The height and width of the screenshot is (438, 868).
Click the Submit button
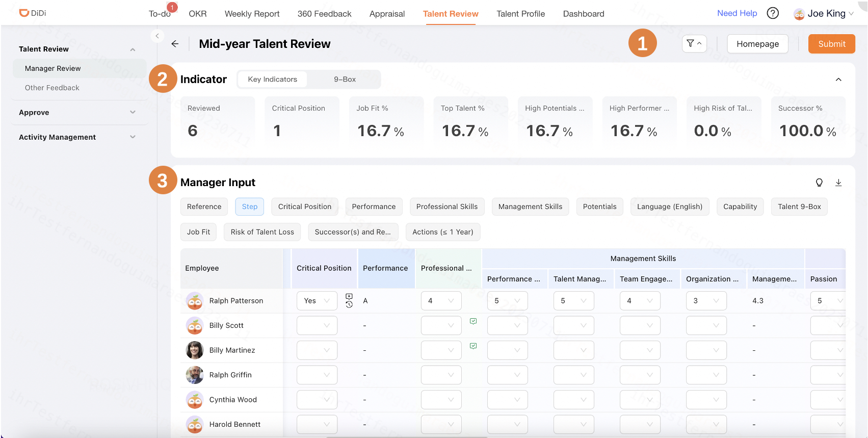pos(831,44)
